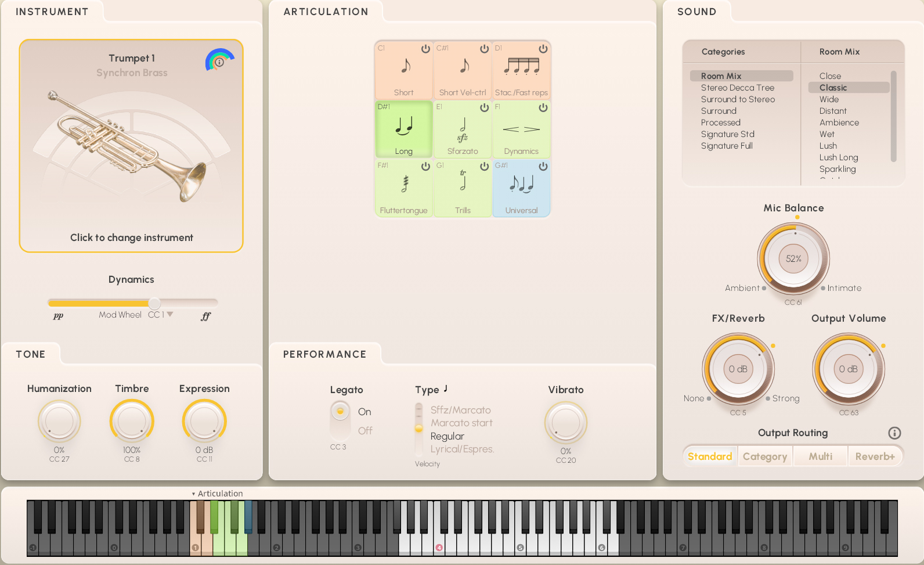Viewport: 924px width, 565px height.
Task: Disable the Short Vel-ctrl power button
Action: [484, 49]
